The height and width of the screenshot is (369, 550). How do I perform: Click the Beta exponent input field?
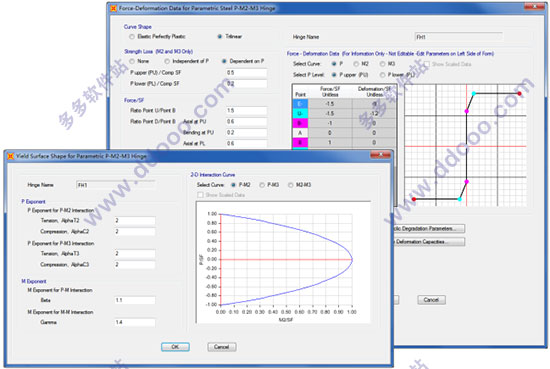pos(135,300)
